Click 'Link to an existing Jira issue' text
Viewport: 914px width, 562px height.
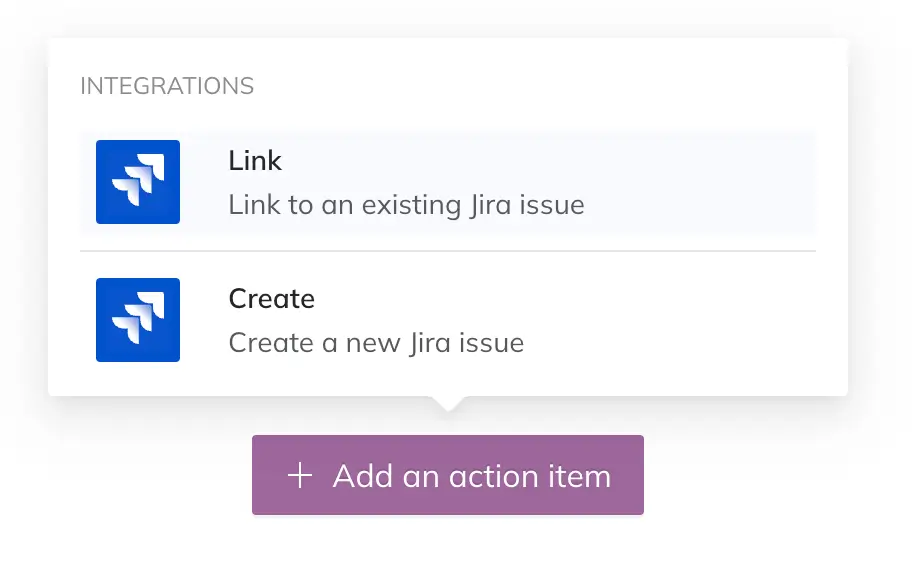[x=406, y=206]
